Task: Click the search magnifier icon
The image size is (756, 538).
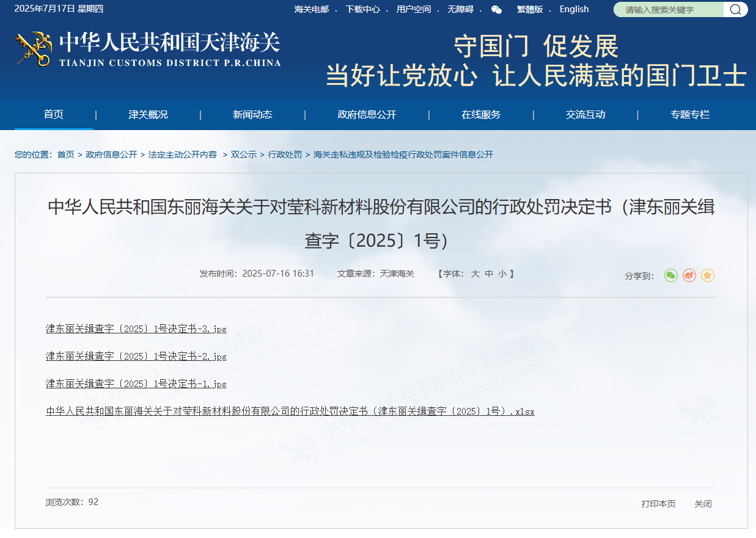Action: [735, 9]
